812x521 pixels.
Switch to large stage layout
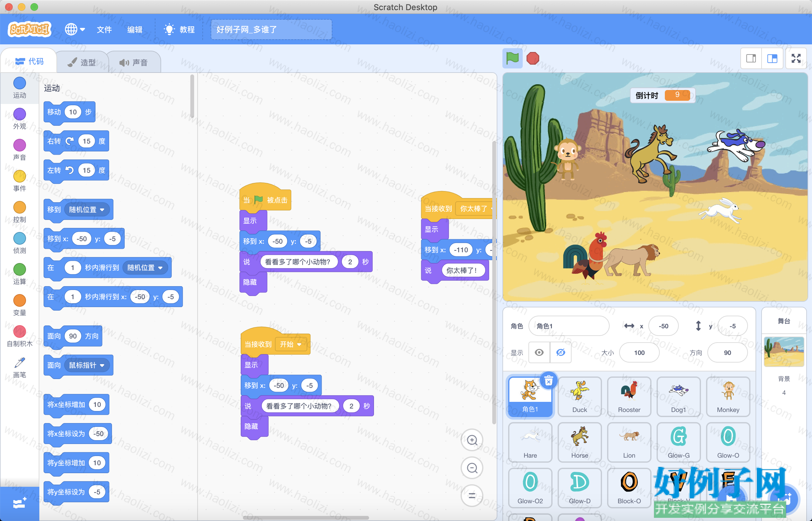pyautogui.click(x=772, y=58)
